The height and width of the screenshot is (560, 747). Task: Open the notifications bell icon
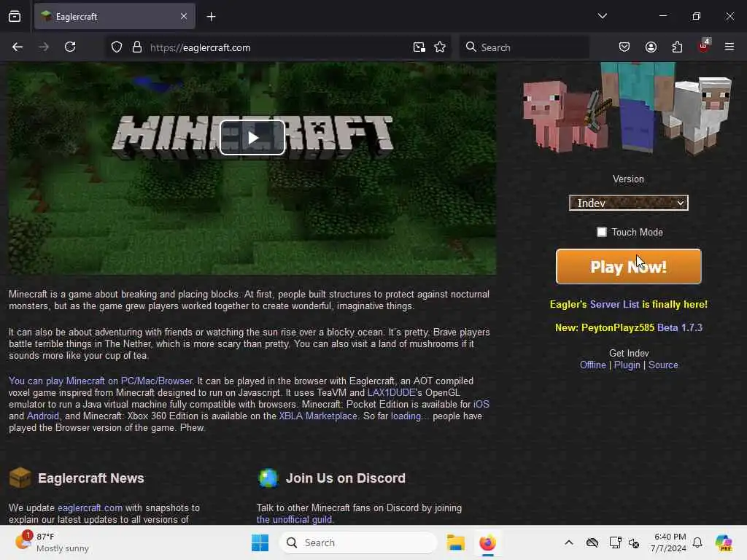pos(697,542)
